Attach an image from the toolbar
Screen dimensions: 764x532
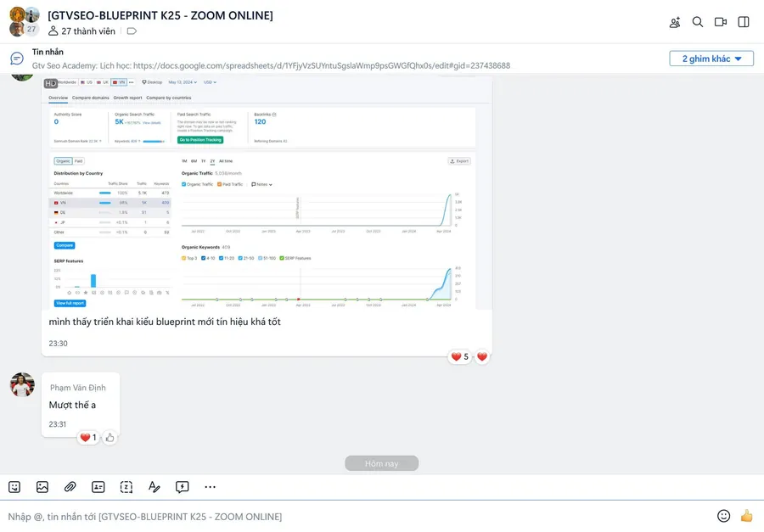(x=42, y=487)
